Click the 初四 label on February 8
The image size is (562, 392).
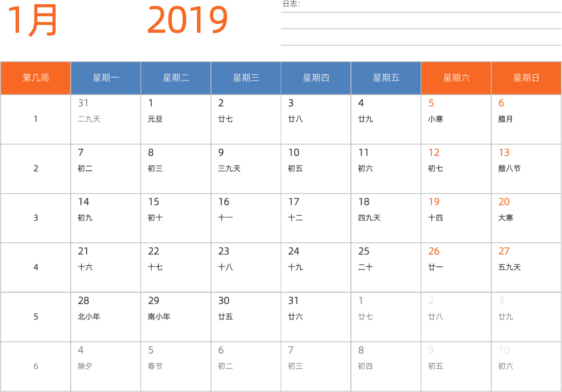(366, 366)
